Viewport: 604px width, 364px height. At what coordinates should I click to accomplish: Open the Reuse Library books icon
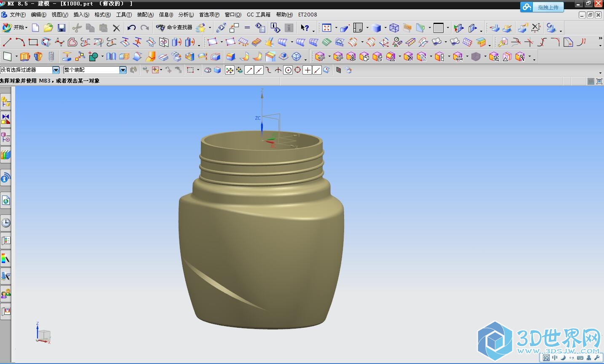[5, 155]
